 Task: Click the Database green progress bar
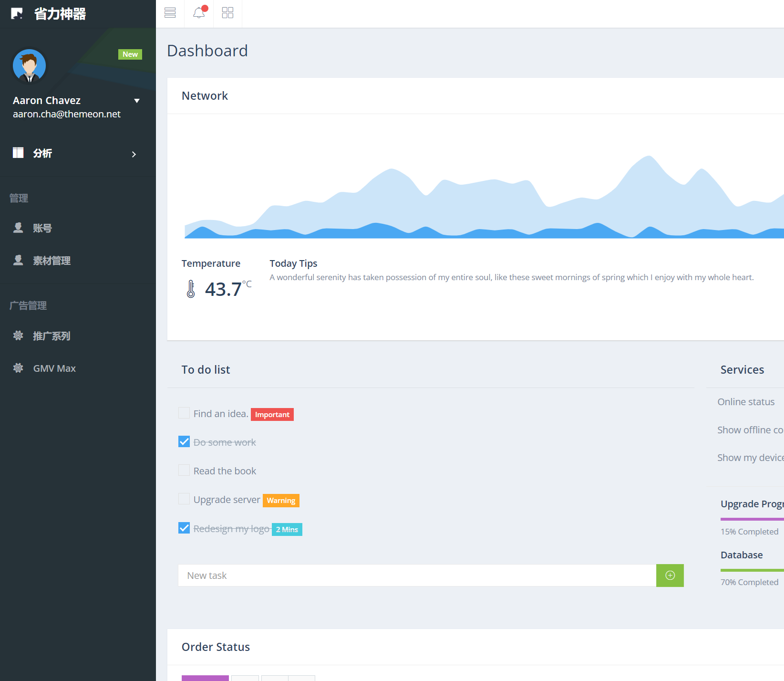coord(752,570)
